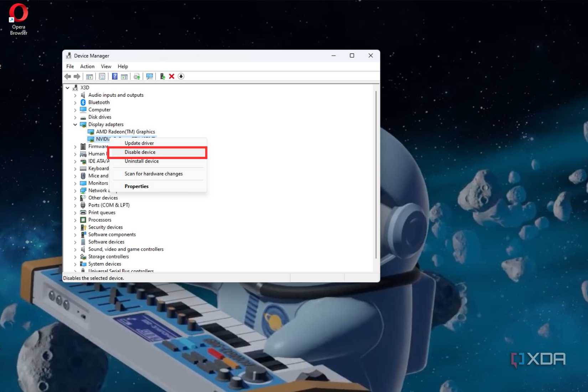Expand the Sound, video and game controllers node
The height and width of the screenshot is (392, 588).
(75, 249)
